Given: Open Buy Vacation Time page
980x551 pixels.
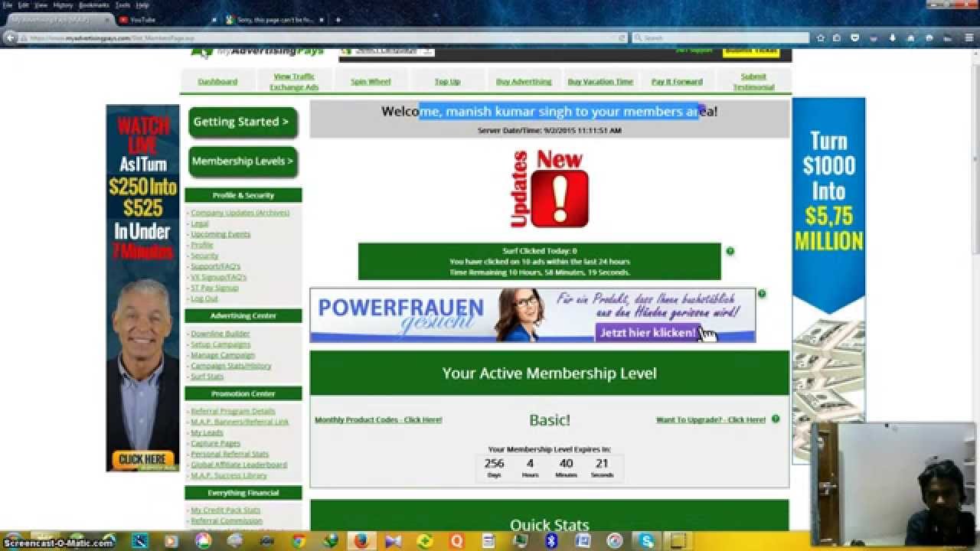Looking at the screenshot, I should (x=600, y=82).
